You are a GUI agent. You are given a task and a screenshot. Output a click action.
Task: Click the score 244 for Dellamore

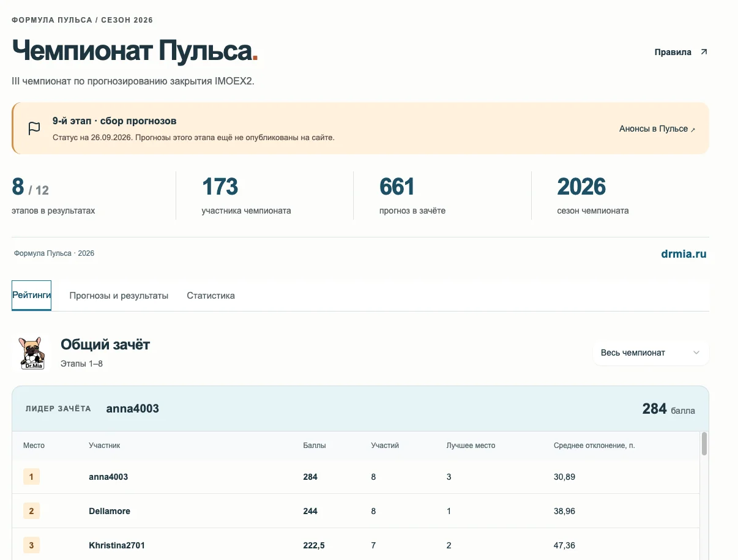point(310,511)
